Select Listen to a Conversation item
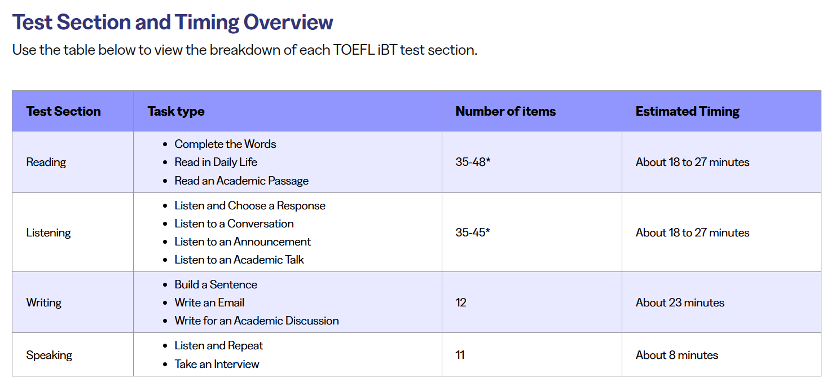The image size is (832, 386). pyautogui.click(x=234, y=224)
